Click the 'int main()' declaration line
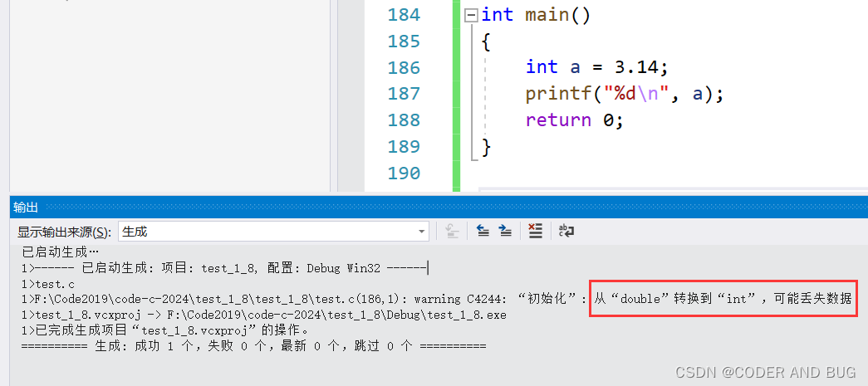Viewport: 868px width, 386px height. [536, 15]
